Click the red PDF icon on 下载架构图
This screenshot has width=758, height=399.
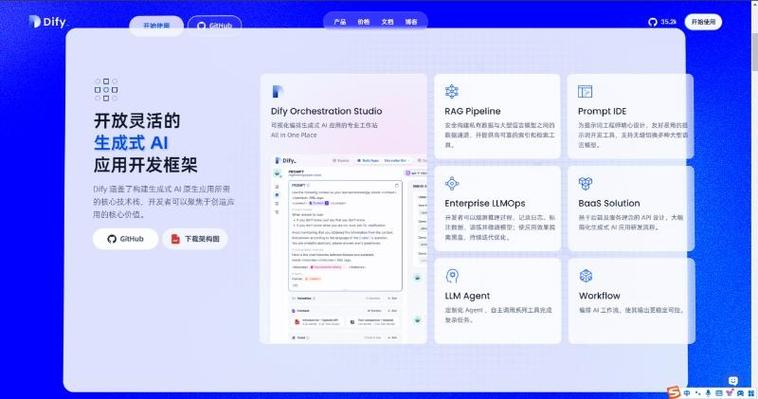pyautogui.click(x=175, y=239)
